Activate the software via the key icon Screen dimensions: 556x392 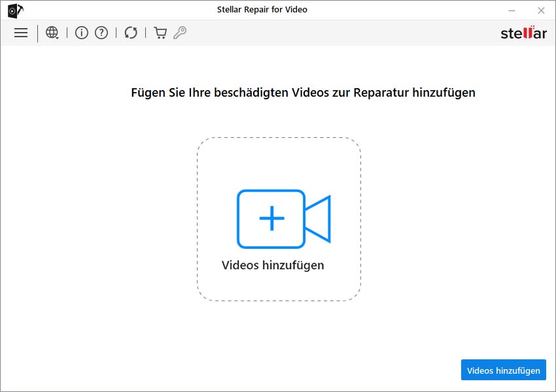coord(179,33)
